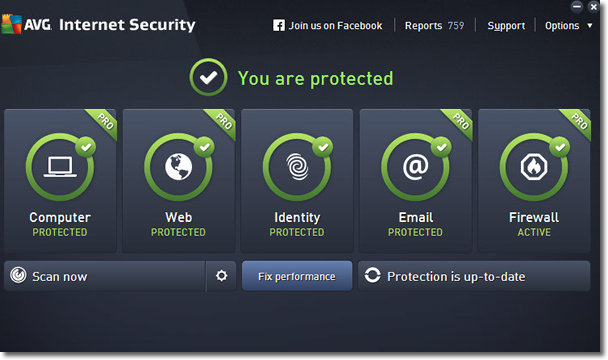Open the Computer protection laptop icon
This screenshot has width=608, height=360.
tap(60, 167)
